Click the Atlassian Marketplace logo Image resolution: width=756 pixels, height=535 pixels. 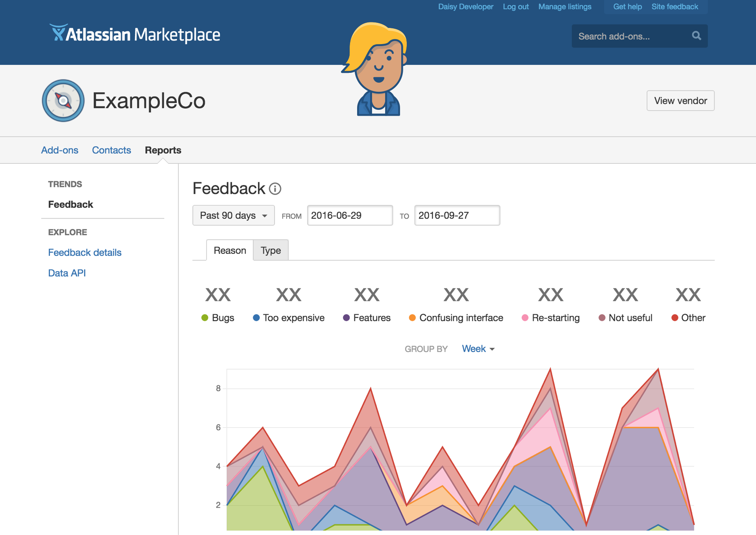pyautogui.click(x=135, y=34)
